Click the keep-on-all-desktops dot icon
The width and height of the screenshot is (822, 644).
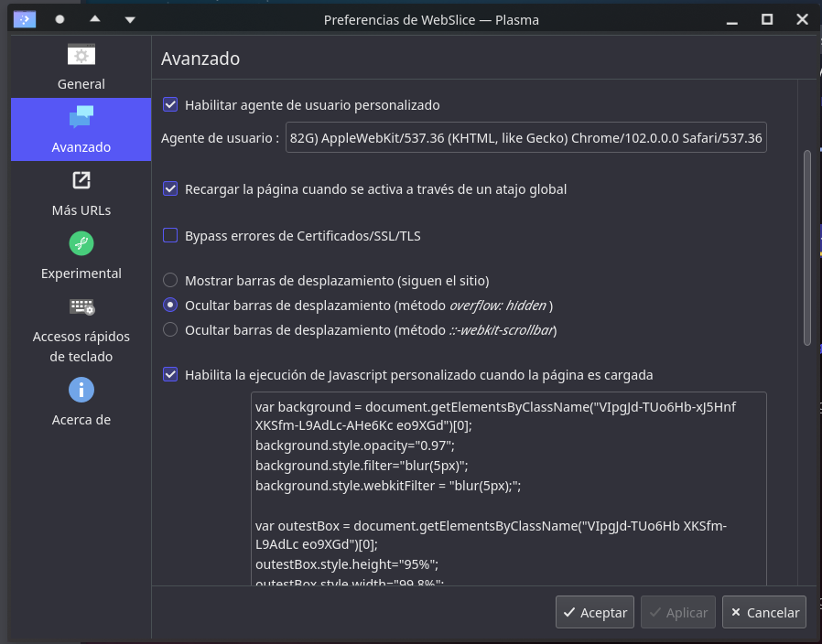coord(59,19)
